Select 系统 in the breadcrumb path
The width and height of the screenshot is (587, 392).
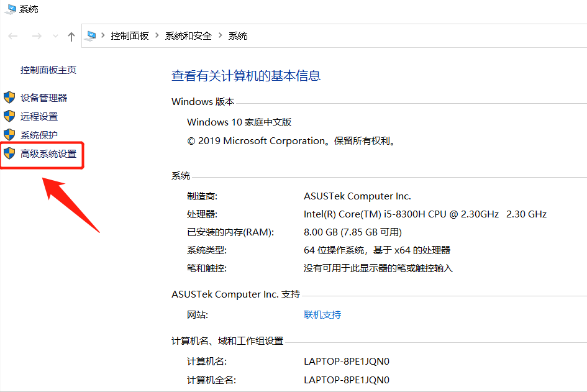pos(238,36)
